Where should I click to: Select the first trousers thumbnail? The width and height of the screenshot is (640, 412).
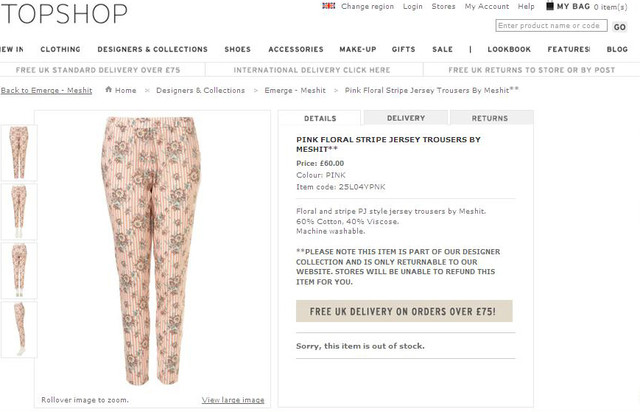[x=19, y=153]
